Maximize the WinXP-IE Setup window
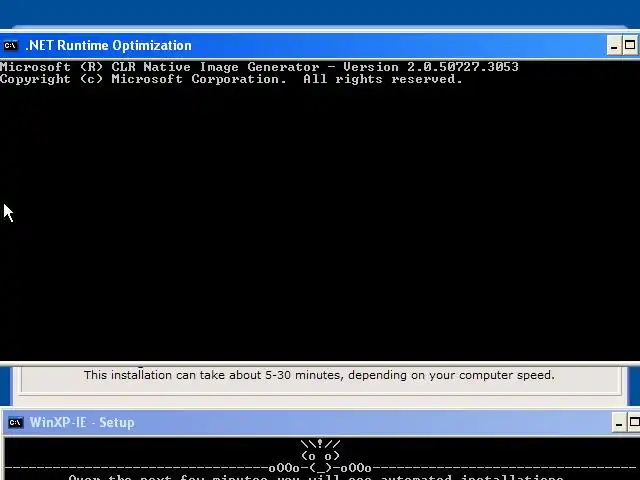640x480 pixels. click(x=634, y=423)
